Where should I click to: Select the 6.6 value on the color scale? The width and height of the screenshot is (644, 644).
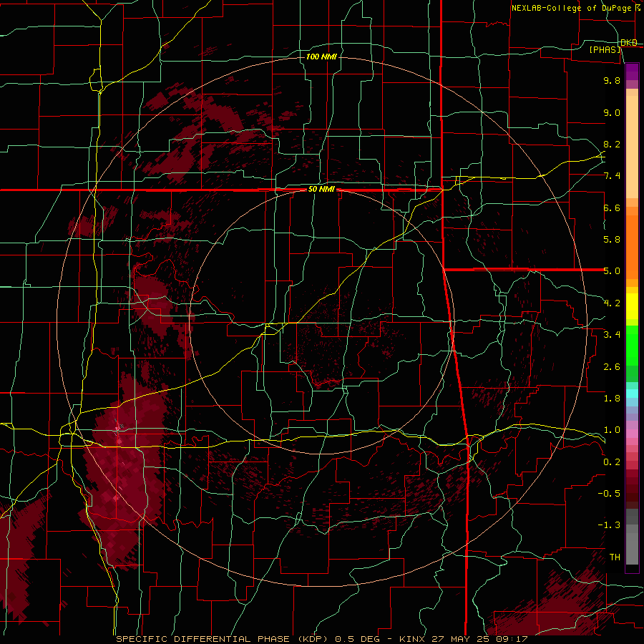click(612, 208)
